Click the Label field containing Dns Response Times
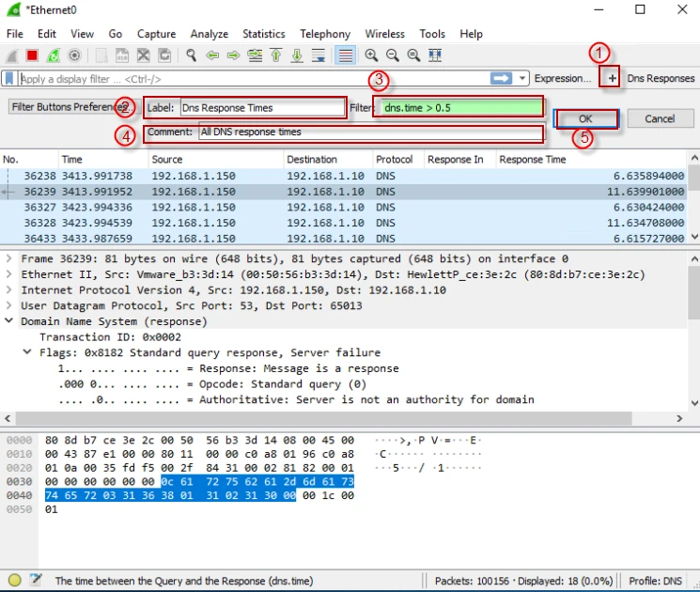The image size is (700, 592). coord(261,108)
